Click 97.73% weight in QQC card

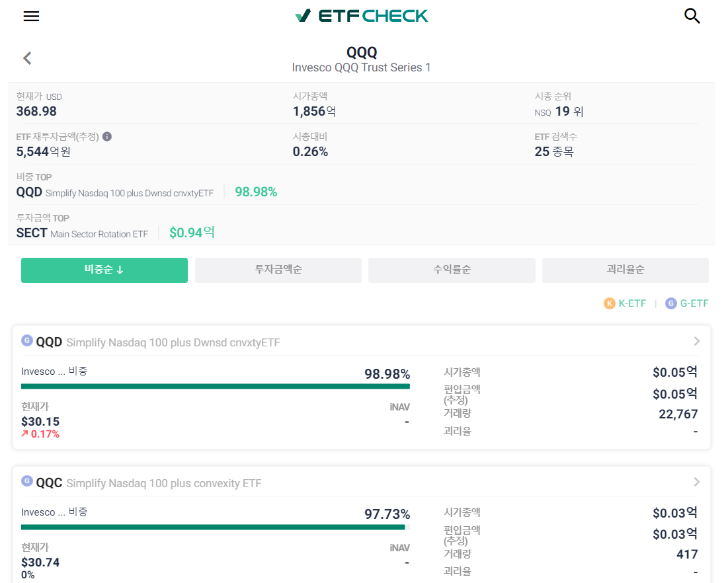tap(387, 514)
